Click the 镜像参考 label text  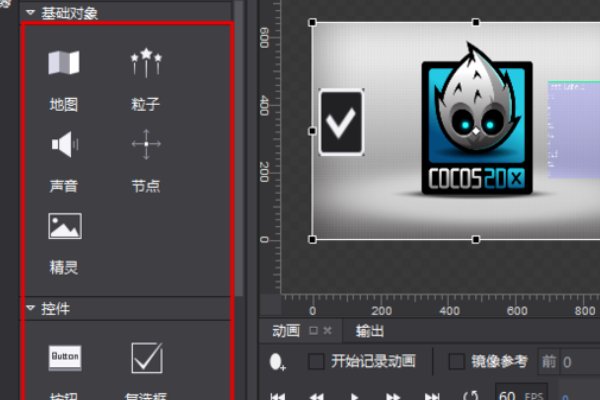pyautogui.click(x=499, y=361)
